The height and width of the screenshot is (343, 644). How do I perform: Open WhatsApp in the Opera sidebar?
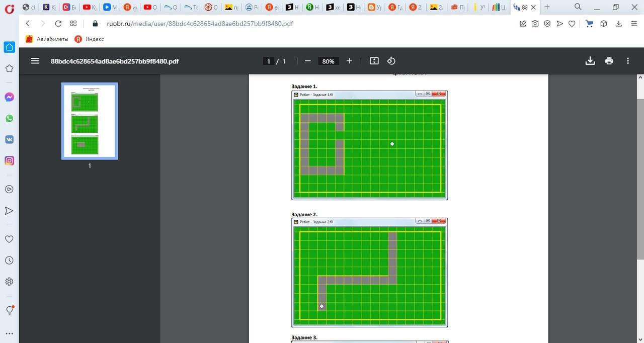(x=9, y=118)
